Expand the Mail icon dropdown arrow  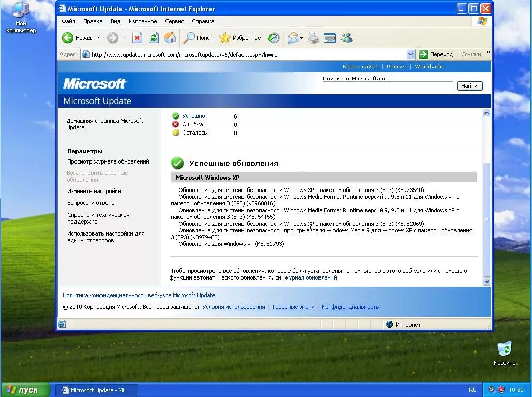(301, 38)
